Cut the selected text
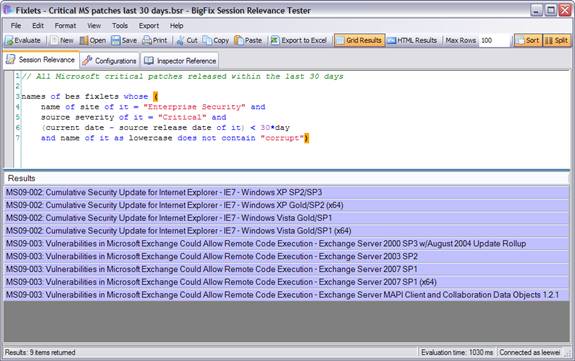Screen dimensions: 575x361 tap(187, 40)
